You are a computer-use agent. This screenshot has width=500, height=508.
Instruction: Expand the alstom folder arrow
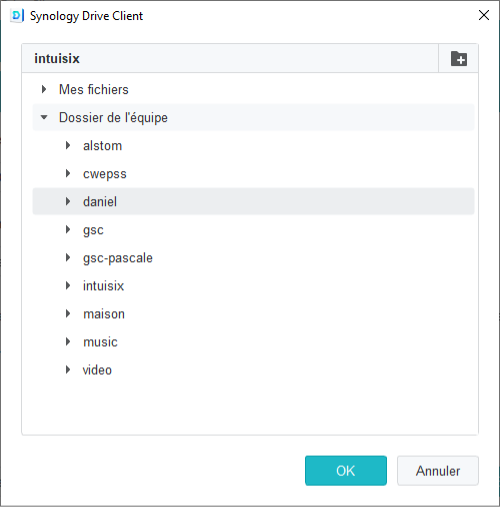68,145
